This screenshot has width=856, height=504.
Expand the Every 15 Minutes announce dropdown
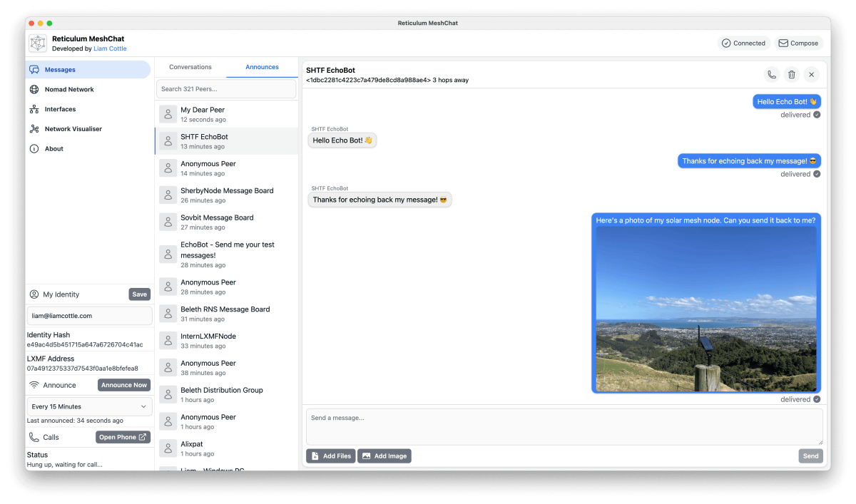click(89, 406)
